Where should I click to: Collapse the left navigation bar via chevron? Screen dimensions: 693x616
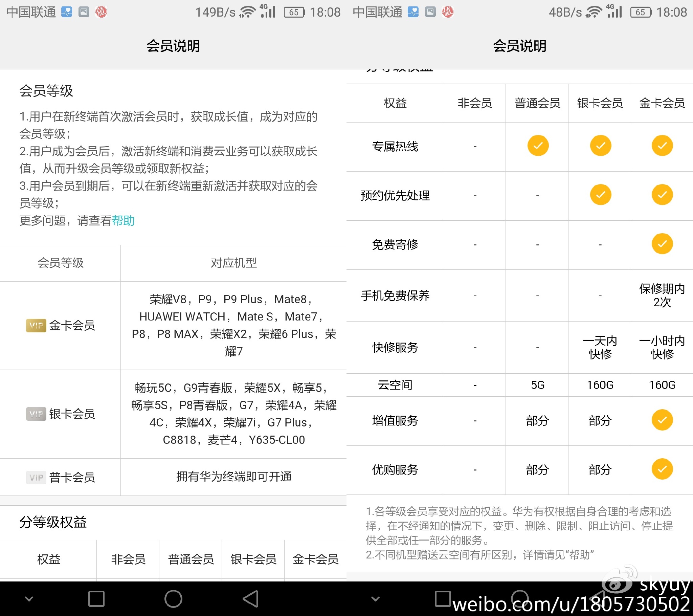tap(29, 598)
